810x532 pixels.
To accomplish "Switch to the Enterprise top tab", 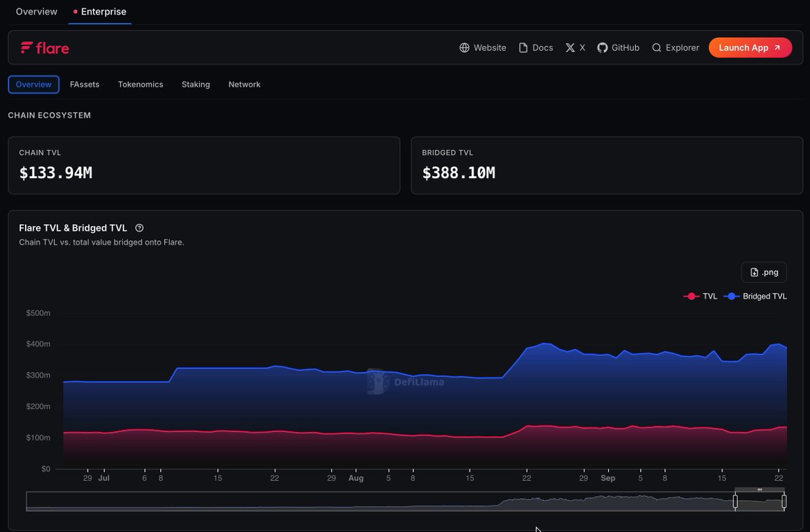I will [100, 11].
